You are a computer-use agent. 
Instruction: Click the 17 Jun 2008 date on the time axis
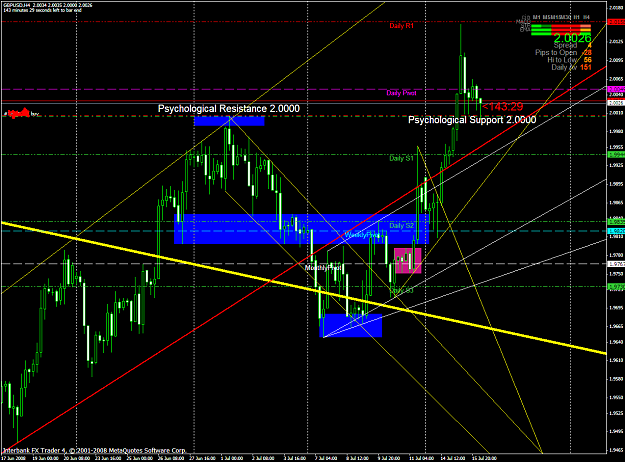click(14, 458)
